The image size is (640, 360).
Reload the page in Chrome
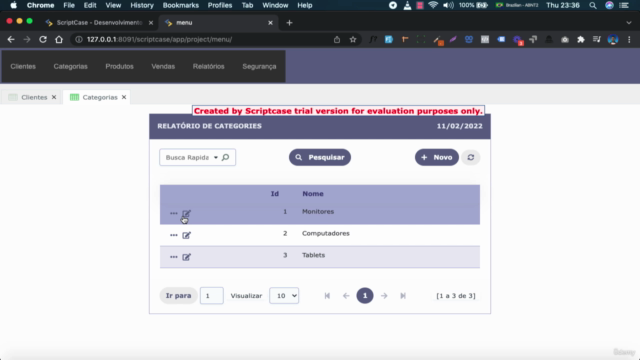coord(43,40)
